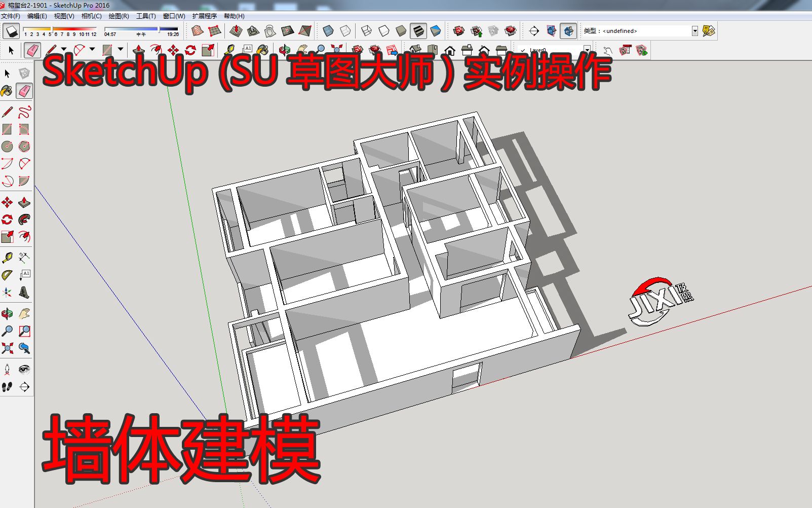This screenshot has height=508, width=812.
Task: Select the Follow Me tool
Action: click(x=24, y=220)
